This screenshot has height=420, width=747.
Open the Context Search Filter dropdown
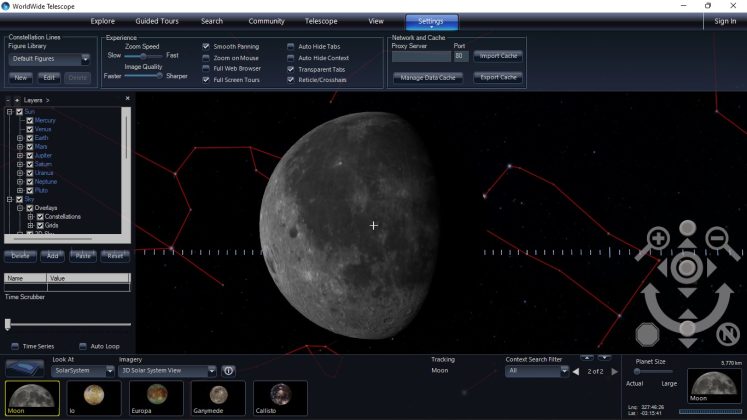click(x=564, y=370)
